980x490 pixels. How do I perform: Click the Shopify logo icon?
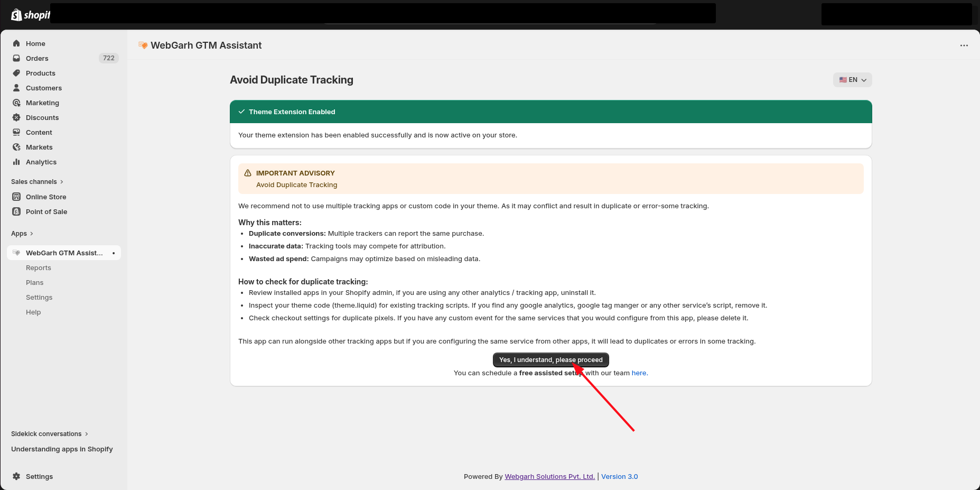[16, 15]
